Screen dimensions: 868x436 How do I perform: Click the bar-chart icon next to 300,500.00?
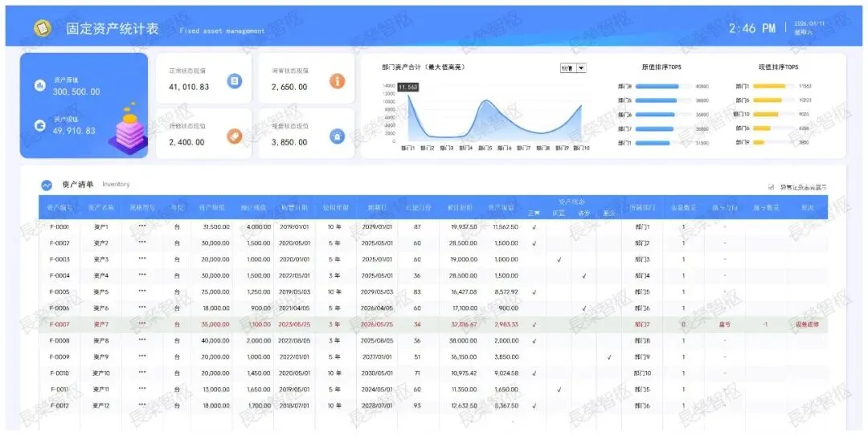pyautogui.click(x=40, y=85)
